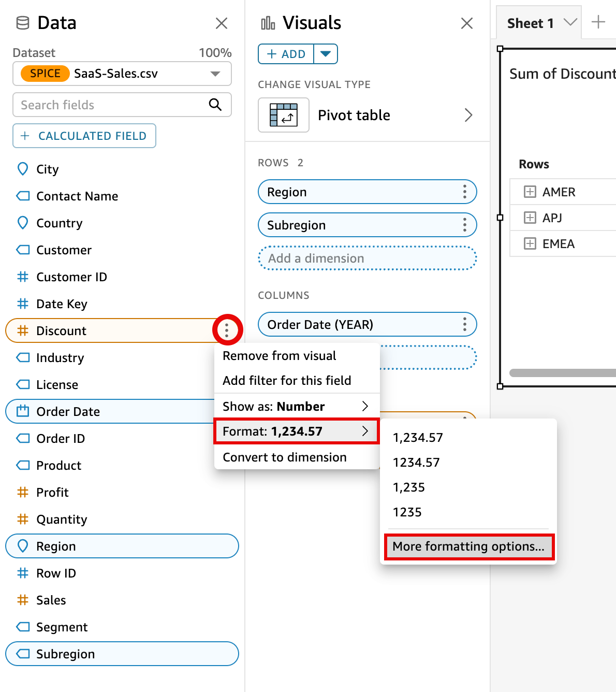Click the Profit measure hash icon
The height and width of the screenshot is (692, 616).
[23, 492]
